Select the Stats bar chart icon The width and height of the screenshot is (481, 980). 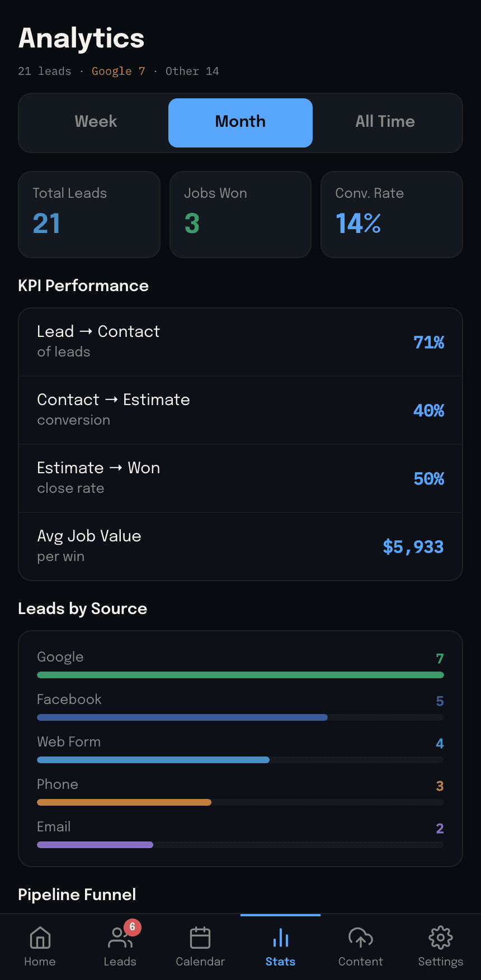[280, 938]
